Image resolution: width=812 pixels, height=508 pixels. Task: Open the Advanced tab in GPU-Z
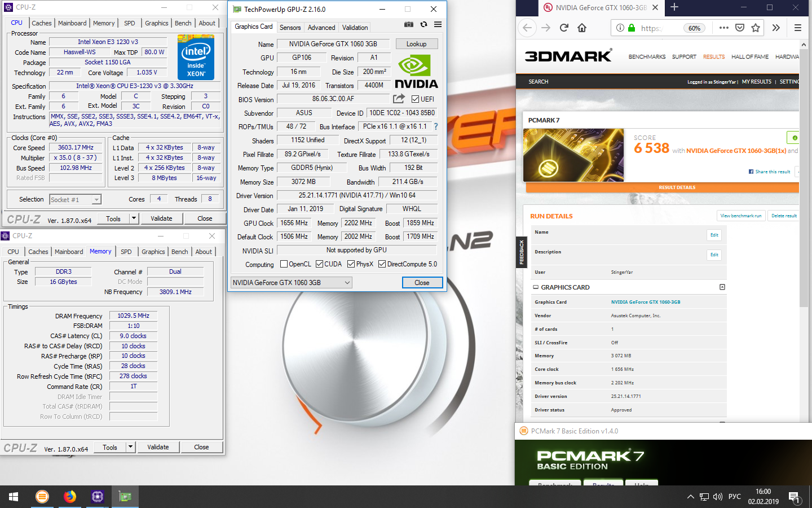coord(321,27)
